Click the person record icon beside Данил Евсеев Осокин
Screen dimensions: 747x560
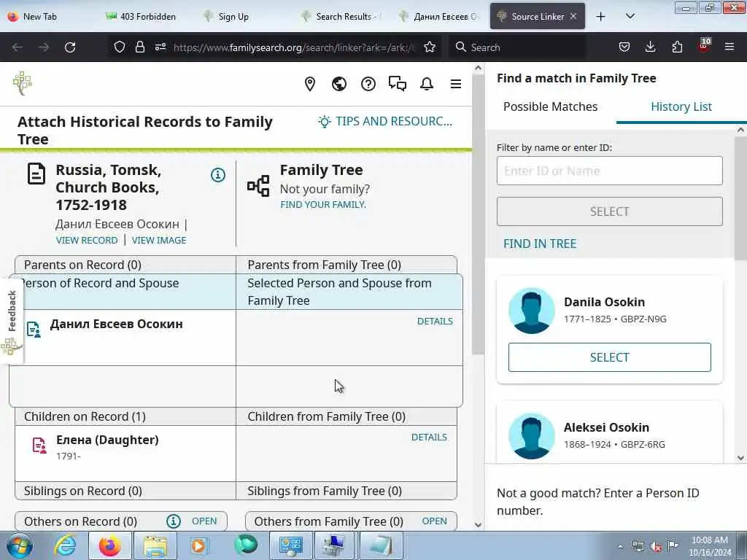[x=34, y=329]
